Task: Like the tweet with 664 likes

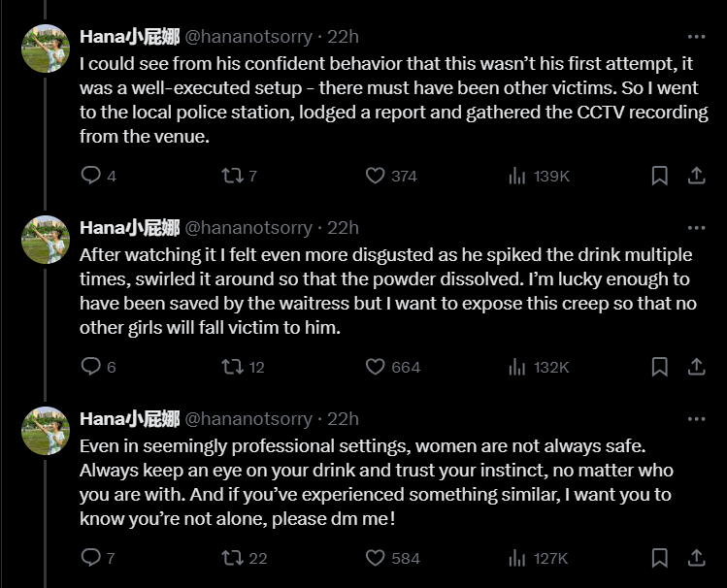Action: (x=376, y=367)
